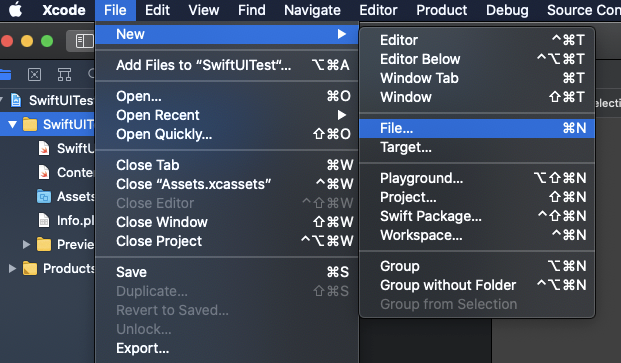Open the Xcode application menu
621x363 pixels.
pos(64,10)
